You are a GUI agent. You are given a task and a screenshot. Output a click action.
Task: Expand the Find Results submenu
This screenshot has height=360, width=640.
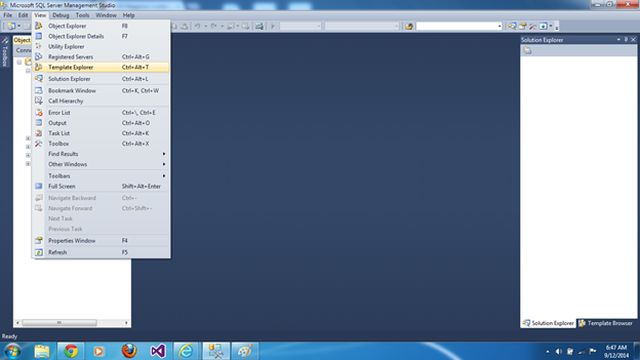coord(101,154)
